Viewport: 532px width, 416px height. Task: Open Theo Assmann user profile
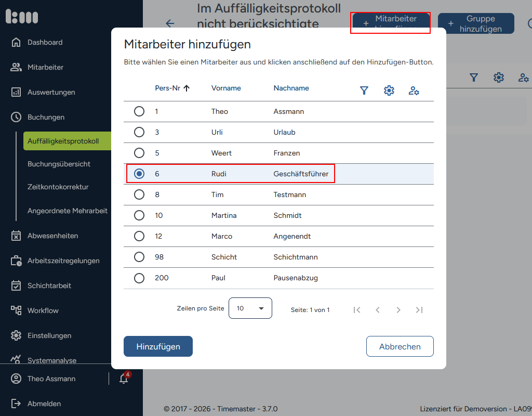[x=43, y=379]
